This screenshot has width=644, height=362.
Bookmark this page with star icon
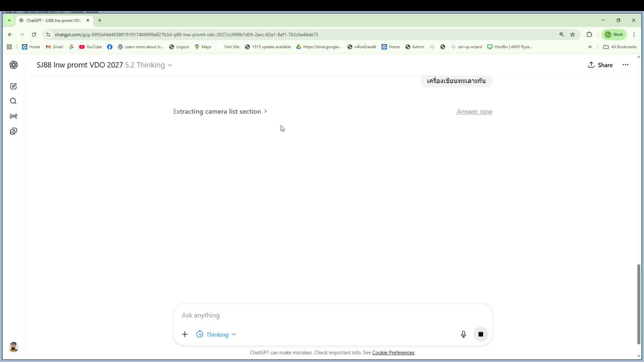click(x=573, y=35)
